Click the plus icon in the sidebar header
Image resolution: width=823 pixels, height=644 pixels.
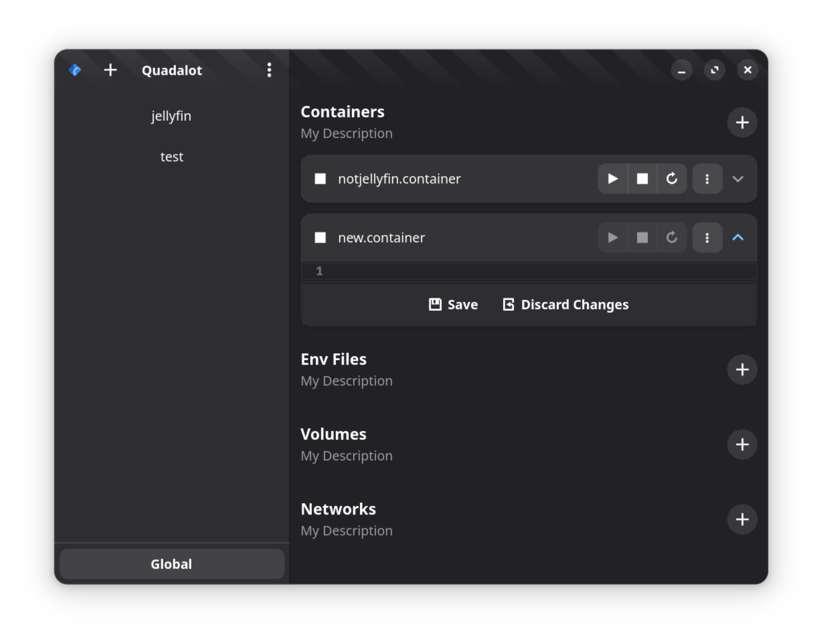pyautogui.click(x=110, y=70)
